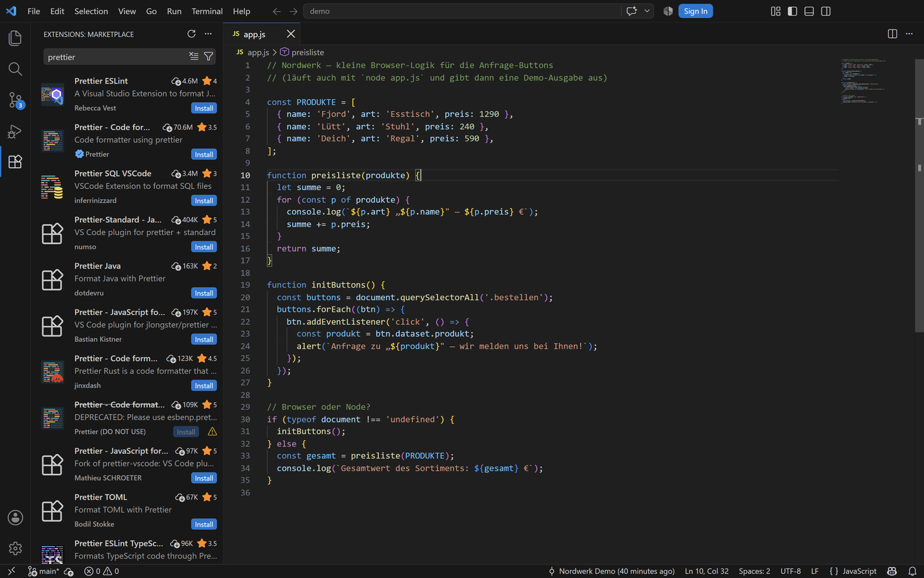924x578 pixels.
Task: Expand the chat dropdown chevron in title bar
Action: [647, 11]
